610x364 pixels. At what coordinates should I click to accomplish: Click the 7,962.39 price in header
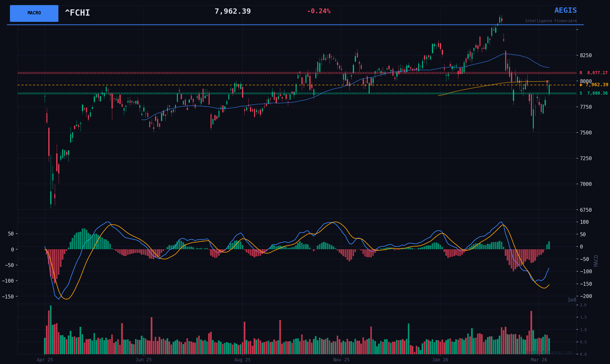click(x=232, y=12)
